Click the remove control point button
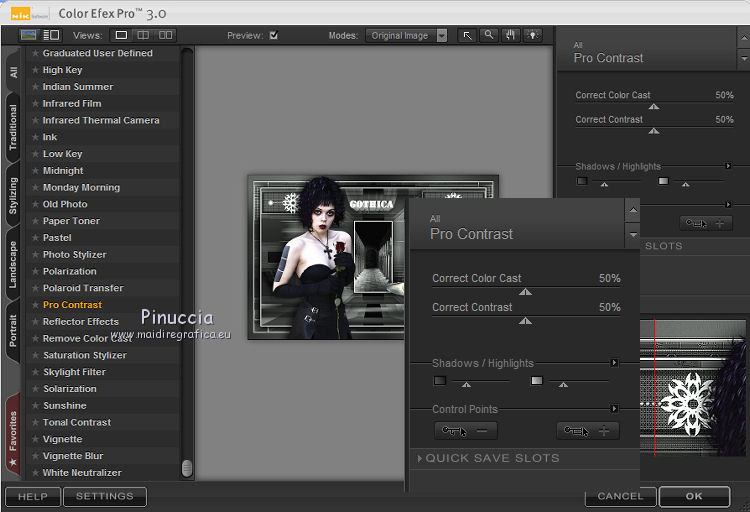The image size is (750, 512). 466,431
